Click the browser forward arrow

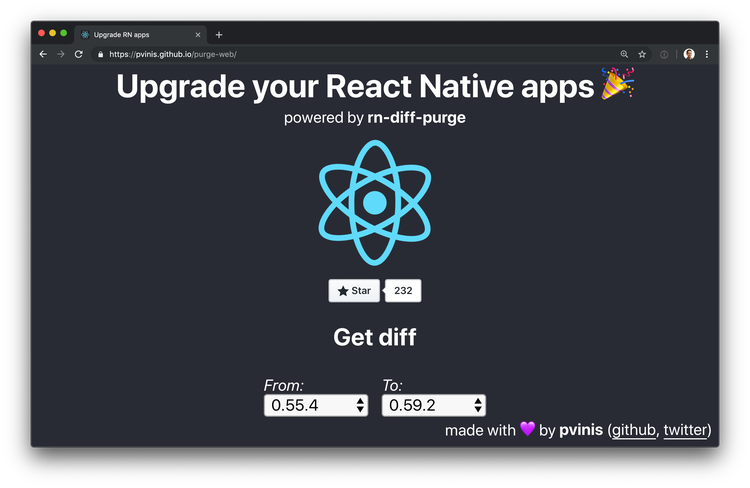[61, 54]
